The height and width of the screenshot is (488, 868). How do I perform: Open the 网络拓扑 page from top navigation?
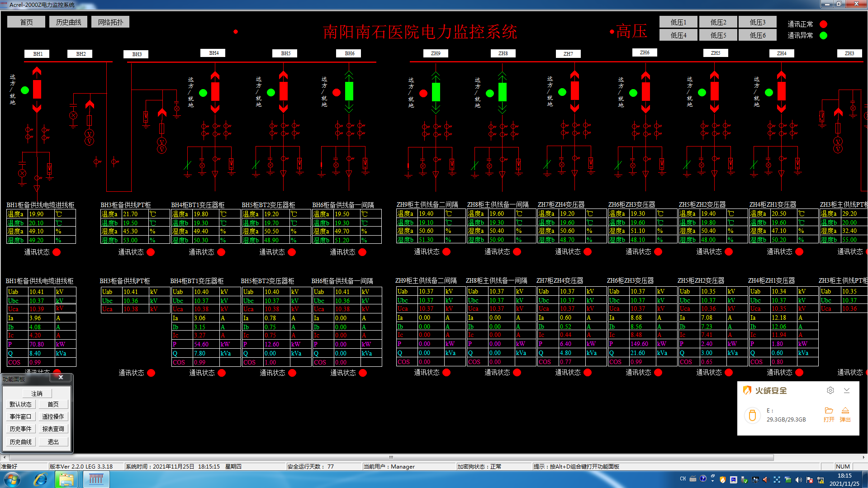click(110, 22)
